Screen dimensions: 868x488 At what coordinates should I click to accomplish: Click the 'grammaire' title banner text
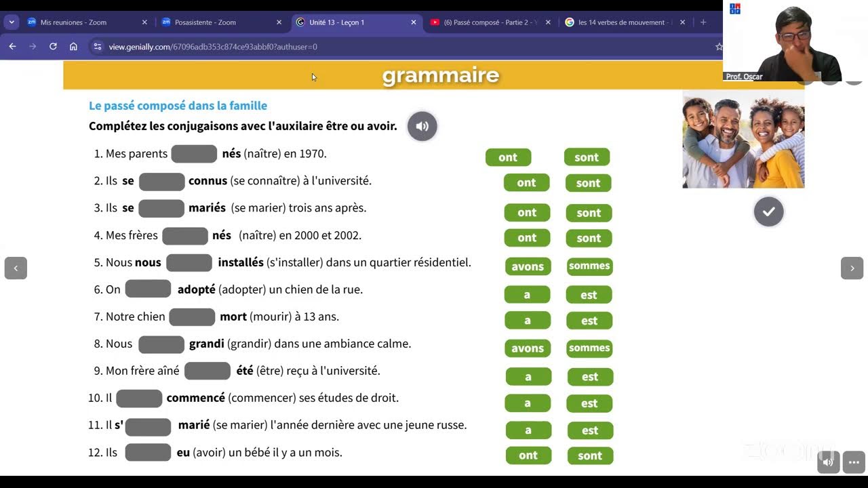point(441,75)
